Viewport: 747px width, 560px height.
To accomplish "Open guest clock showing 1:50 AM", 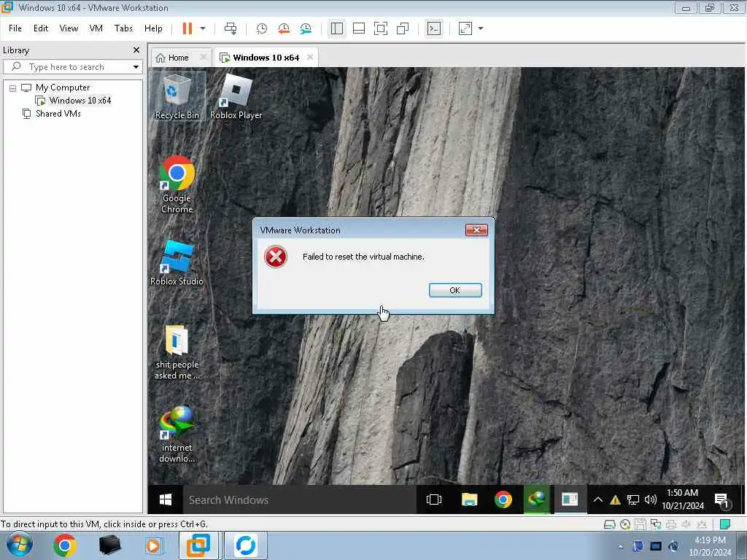I will 683,499.
